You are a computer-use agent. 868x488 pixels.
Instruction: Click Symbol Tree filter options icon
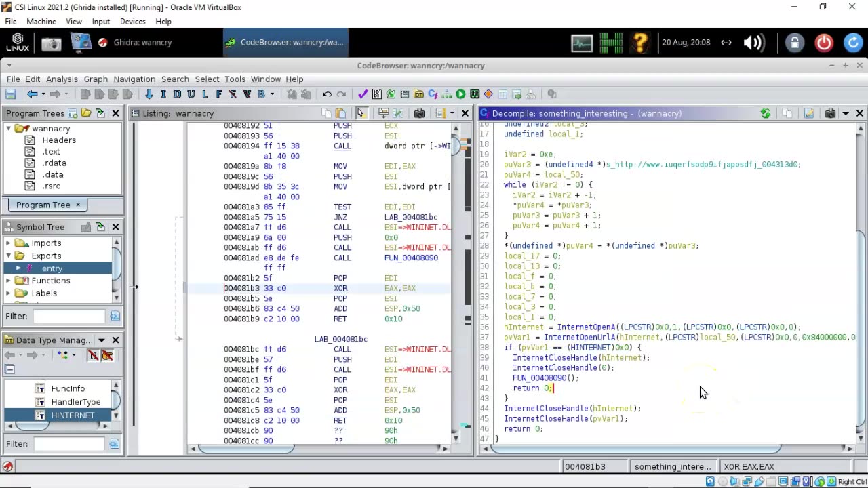pyautogui.click(x=115, y=316)
